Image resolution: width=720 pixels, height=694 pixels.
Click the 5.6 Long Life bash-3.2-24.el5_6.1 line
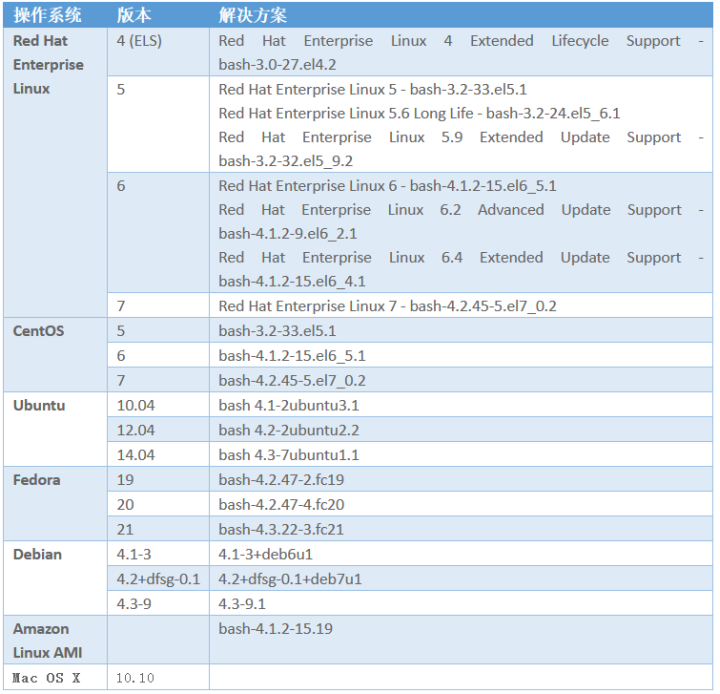coord(419,113)
